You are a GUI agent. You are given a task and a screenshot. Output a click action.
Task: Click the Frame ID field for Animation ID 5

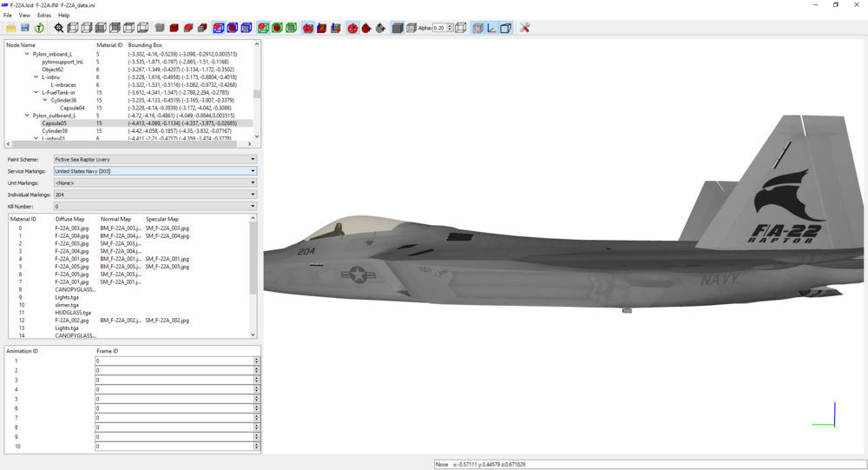tap(174, 399)
